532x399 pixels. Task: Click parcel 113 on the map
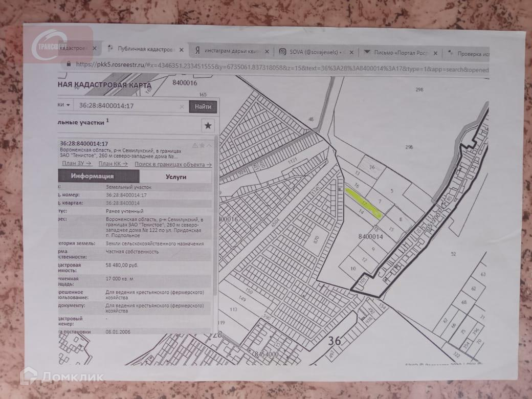coord(233,309)
